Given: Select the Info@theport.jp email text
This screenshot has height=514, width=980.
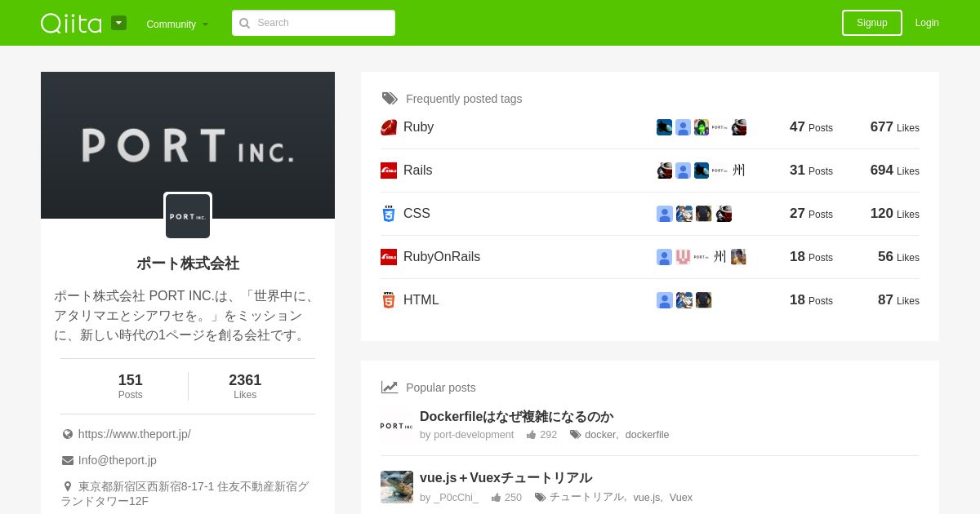Looking at the screenshot, I should tap(118, 460).
